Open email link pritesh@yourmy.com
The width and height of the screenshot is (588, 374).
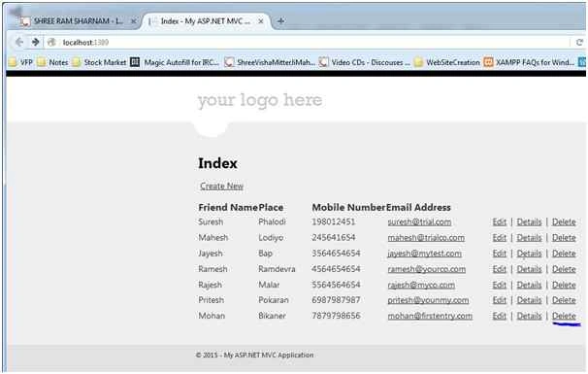click(428, 300)
